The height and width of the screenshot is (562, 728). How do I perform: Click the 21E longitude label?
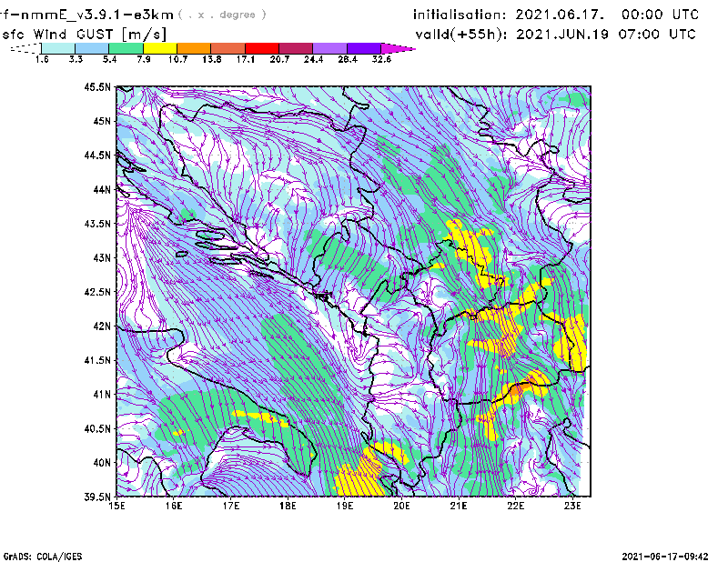click(x=459, y=506)
